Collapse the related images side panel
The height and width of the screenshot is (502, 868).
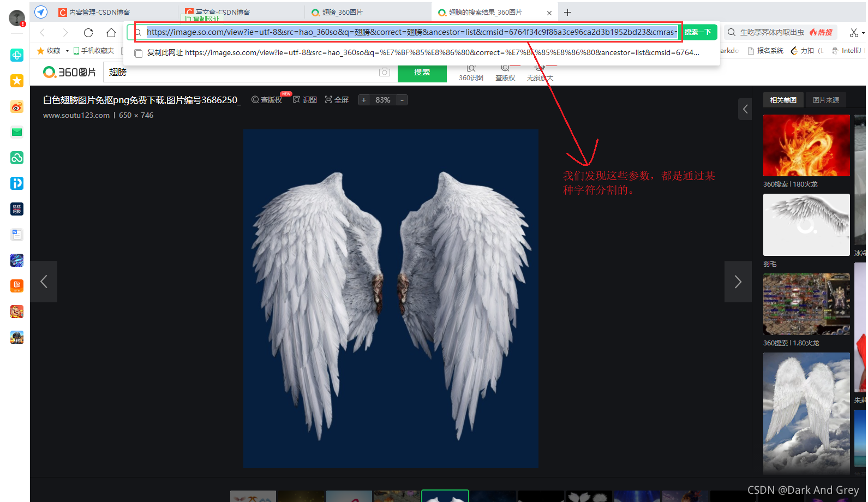745,109
